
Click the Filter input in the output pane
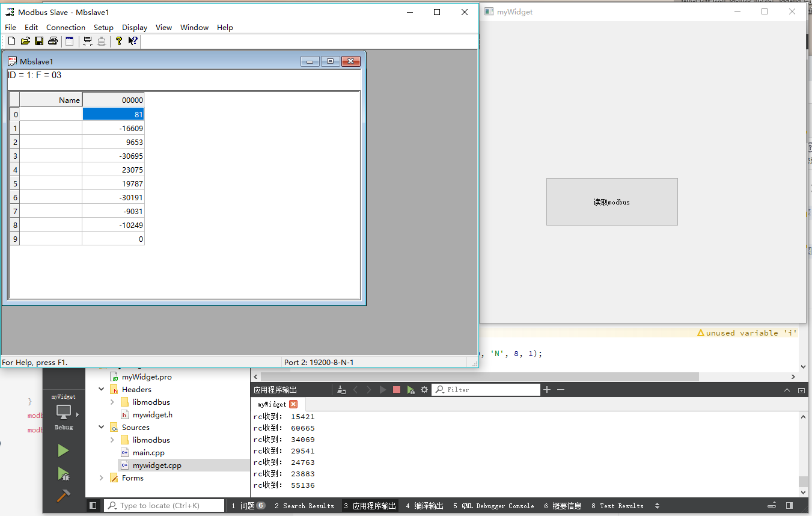pyautogui.click(x=486, y=390)
